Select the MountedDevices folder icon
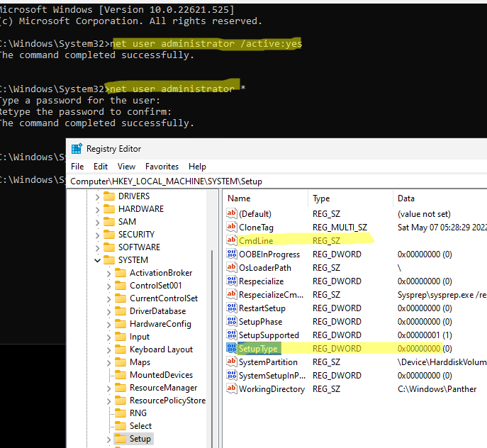This screenshot has height=448, width=487. coord(121,375)
